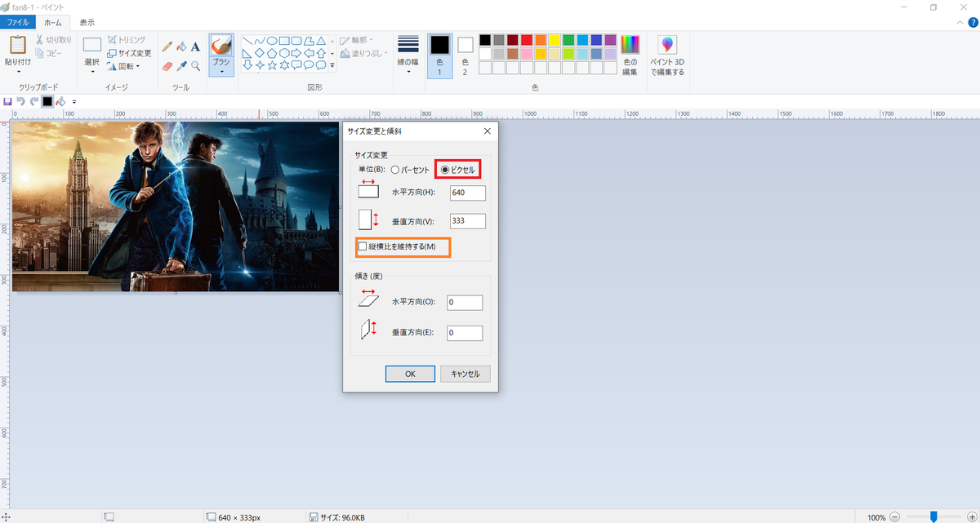980x523 pixels.
Task: Click Resize (サイズ変更) in the ribbon
Action: [x=129, y=53]
